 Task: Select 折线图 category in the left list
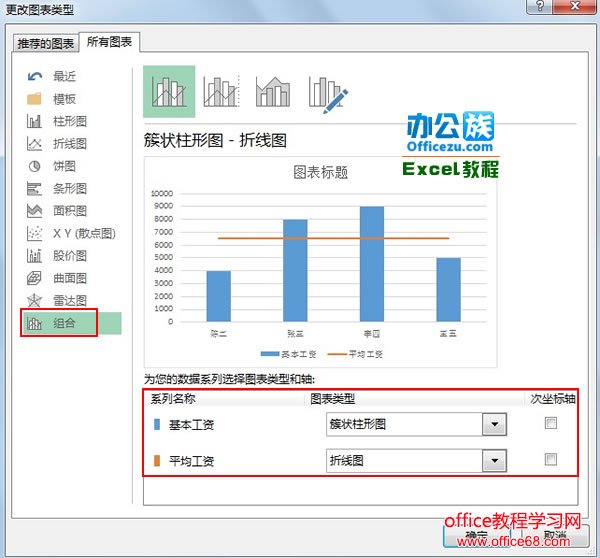(70, 144)
